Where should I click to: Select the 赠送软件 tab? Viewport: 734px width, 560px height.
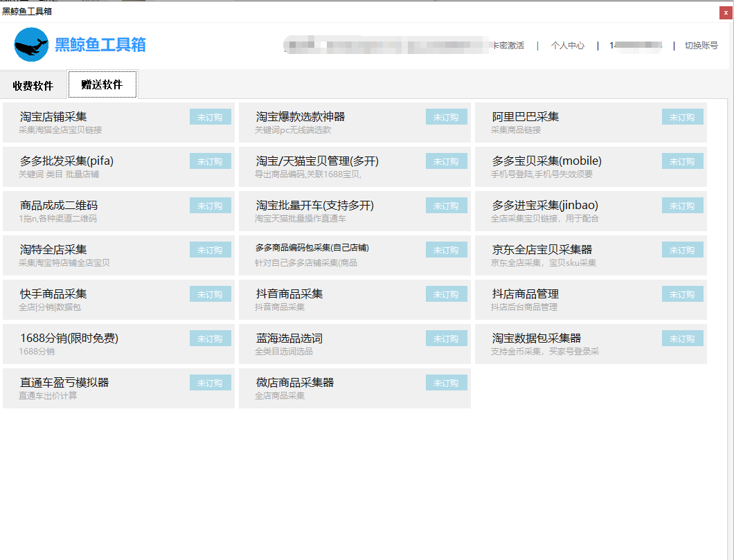pos(102,84)
